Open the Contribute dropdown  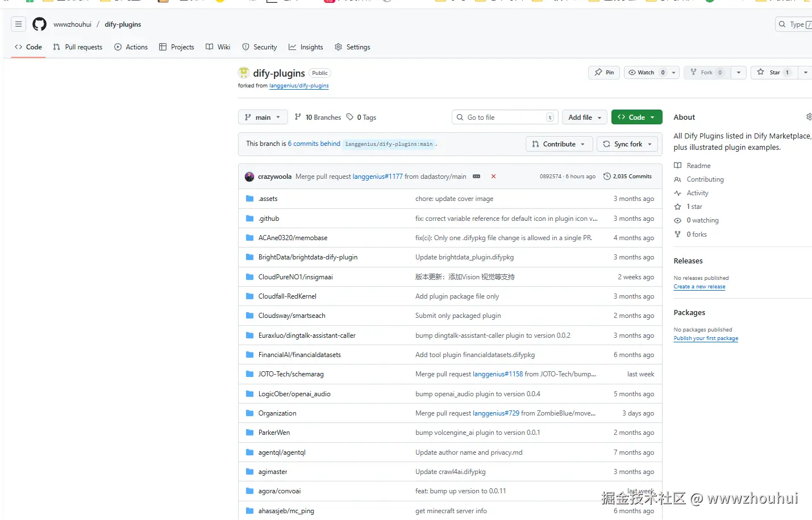coord(559,144)
